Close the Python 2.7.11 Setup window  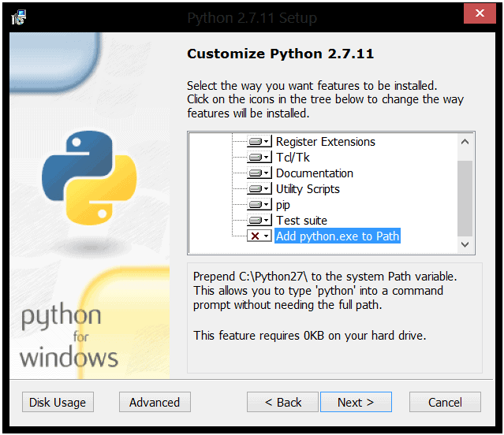[x=480, y=13]
